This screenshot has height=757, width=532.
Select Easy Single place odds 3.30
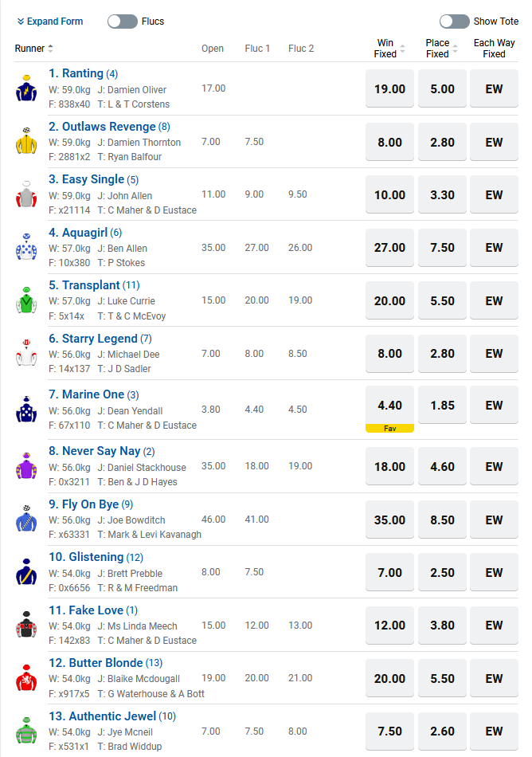pos(442,194)
